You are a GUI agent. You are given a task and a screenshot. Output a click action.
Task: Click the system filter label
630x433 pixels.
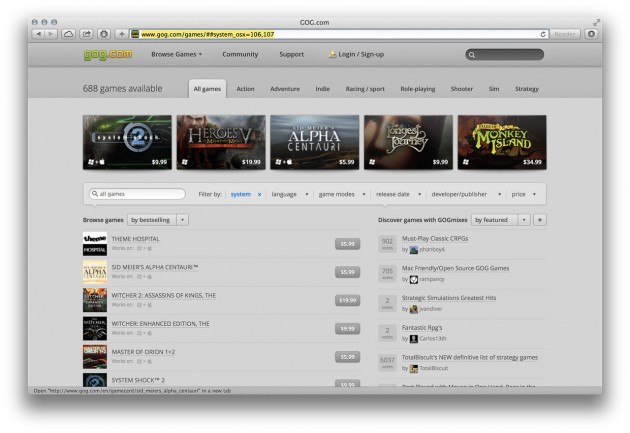241,194
